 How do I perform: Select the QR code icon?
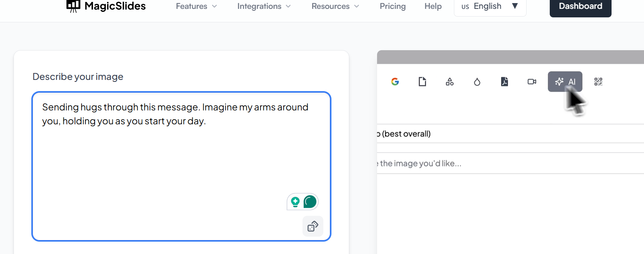coord(598,81)
